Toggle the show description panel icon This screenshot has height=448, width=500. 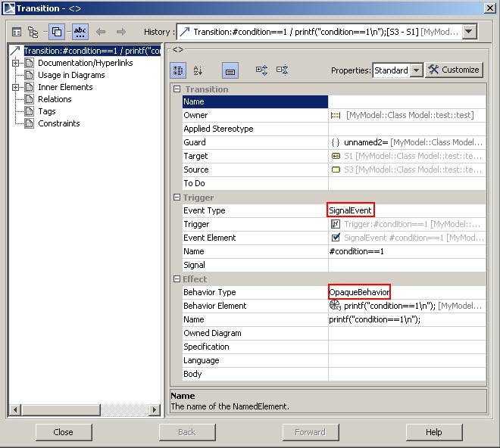[x=230, y=70]
